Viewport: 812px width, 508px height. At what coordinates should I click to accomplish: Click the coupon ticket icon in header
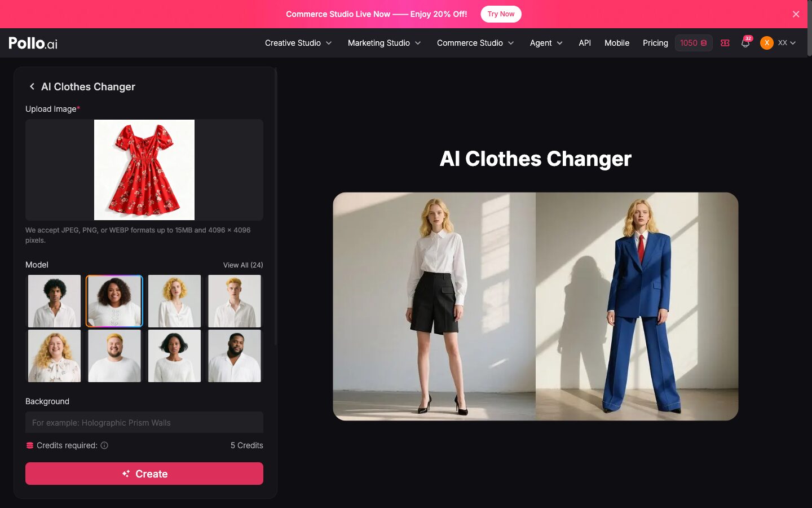coord(725,43)
